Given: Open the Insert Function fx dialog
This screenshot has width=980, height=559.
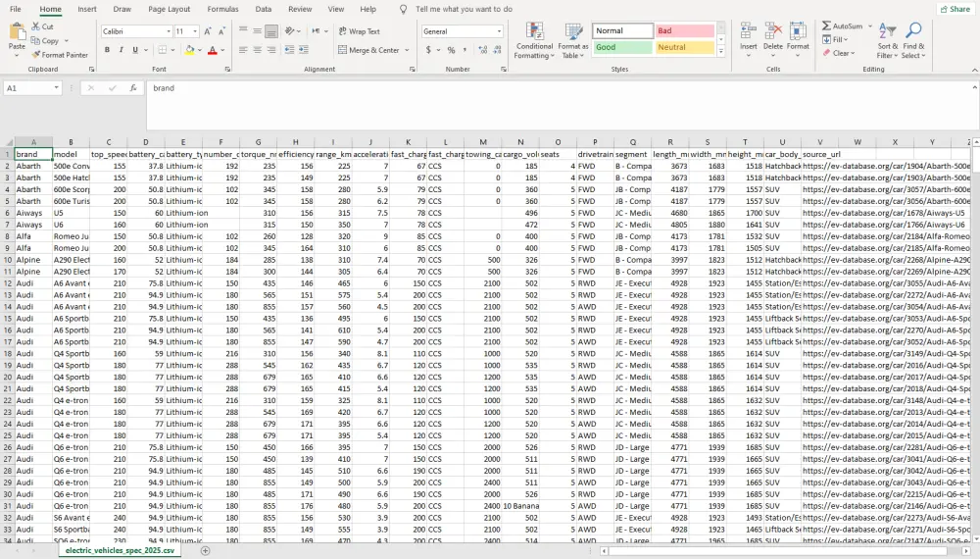Looking at the screenshot, I should [133, 88].
